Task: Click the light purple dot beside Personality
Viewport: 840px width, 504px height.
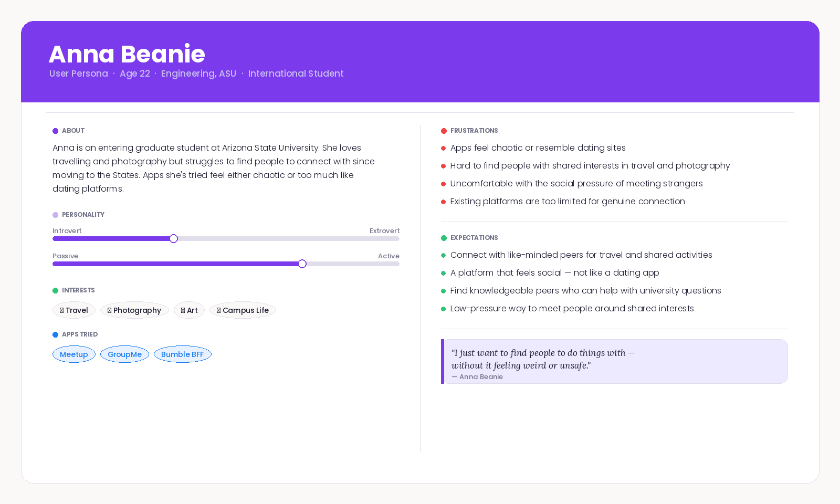Action: click(x=55, y=215)
